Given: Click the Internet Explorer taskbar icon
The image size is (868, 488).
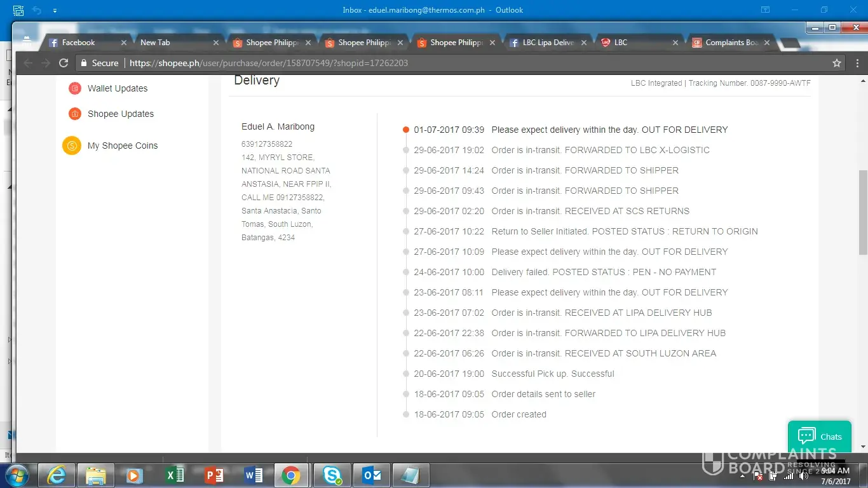Looking at the screenshot, I should click(x=56, y=475).
